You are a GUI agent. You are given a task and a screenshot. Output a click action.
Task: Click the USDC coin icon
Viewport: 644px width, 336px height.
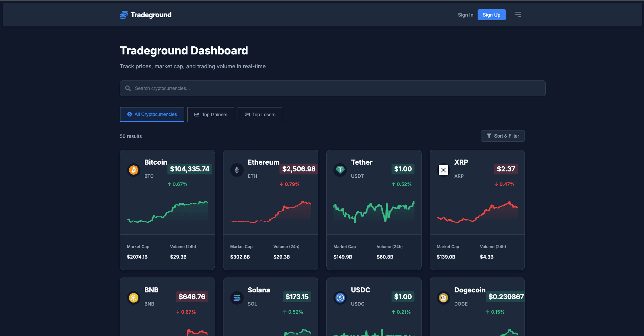tap(340, 297)
